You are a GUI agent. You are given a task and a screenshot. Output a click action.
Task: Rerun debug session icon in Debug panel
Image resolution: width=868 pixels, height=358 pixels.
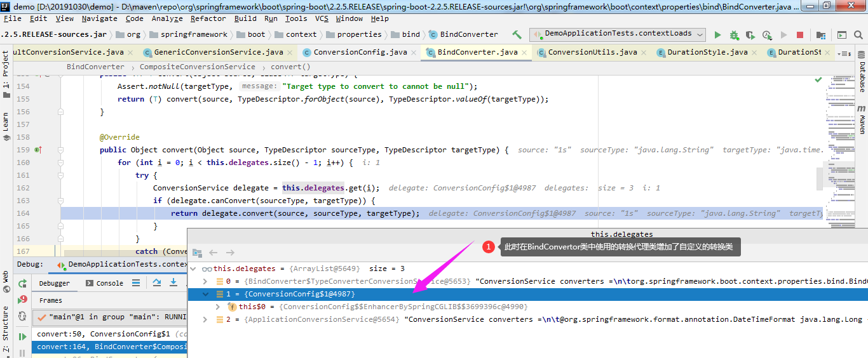23,283
